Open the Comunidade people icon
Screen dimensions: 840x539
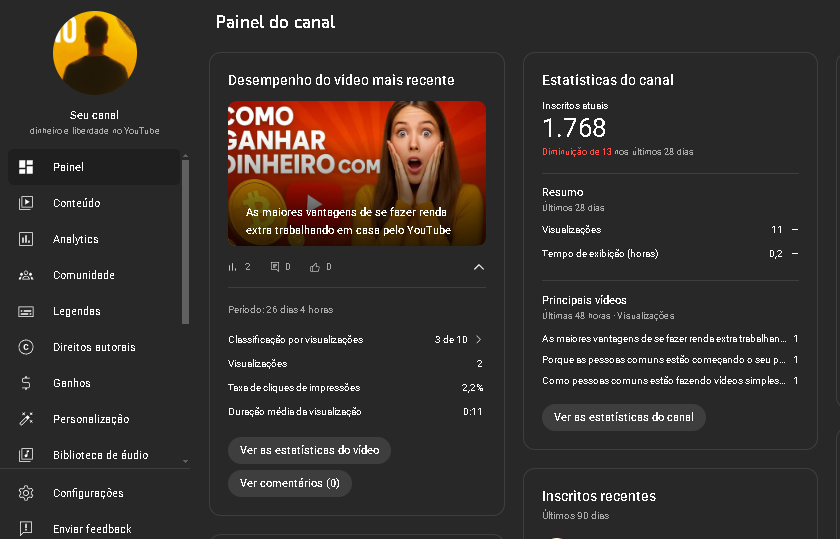pyautogui.click(x=26, y=275)
